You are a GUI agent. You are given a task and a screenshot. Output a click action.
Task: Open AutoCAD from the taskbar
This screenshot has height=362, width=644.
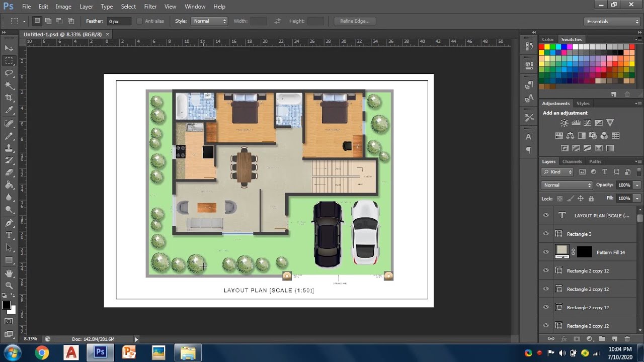click(71, 352)
